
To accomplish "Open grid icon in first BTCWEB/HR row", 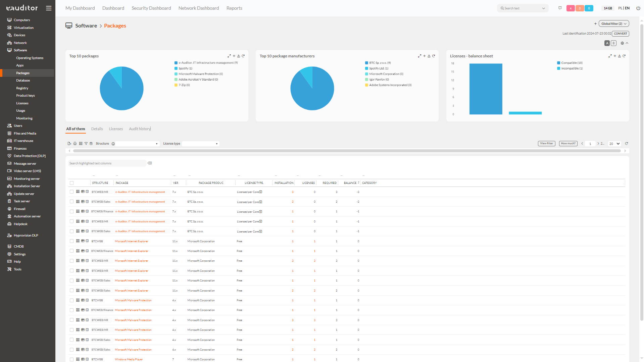I will tap(78, 192).
